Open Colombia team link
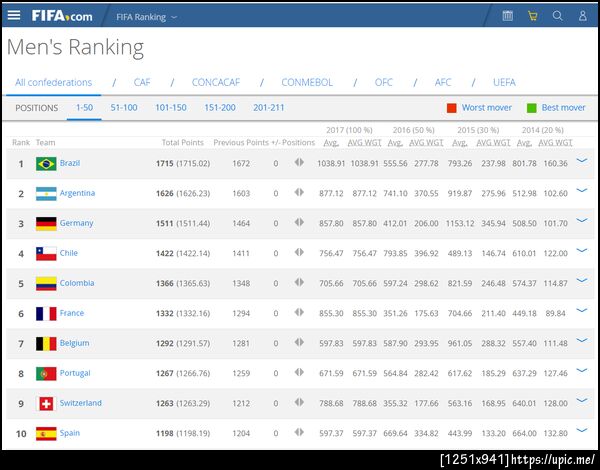 (77, 283)
